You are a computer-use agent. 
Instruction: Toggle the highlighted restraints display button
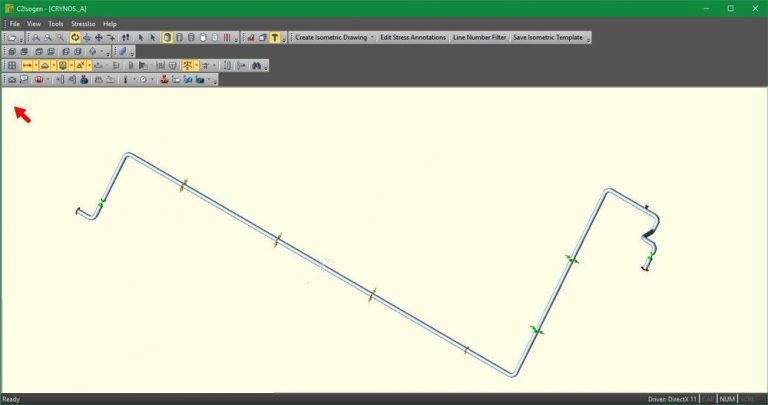[188, 65]
